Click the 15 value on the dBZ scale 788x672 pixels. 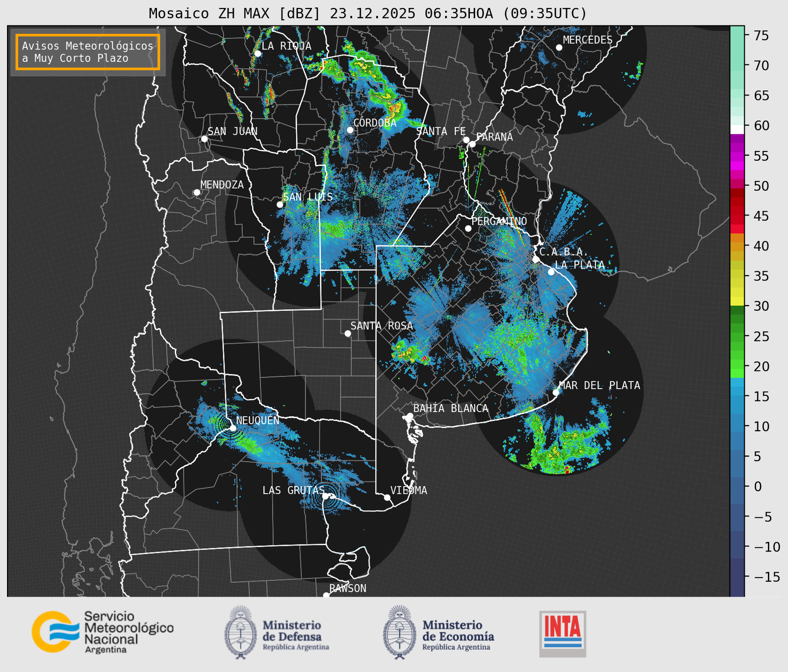click(760, 397)
